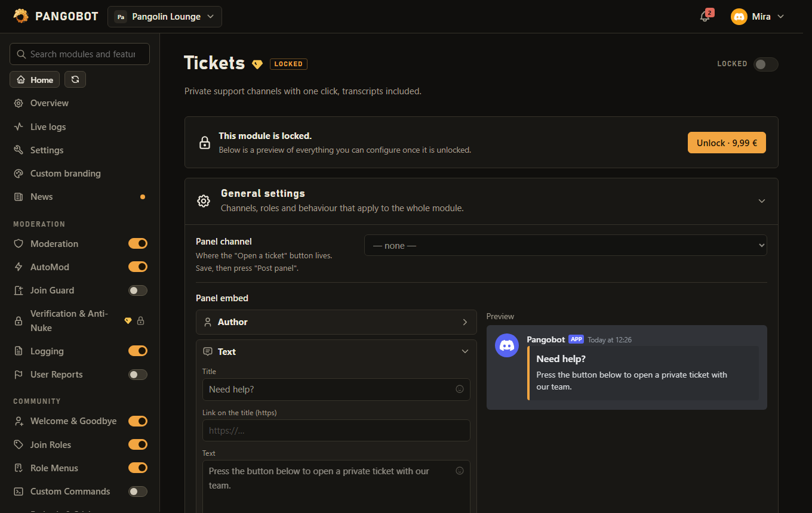Click the Overview gear icon
This screenshot has width=812, height=513.
click(19, 103)
